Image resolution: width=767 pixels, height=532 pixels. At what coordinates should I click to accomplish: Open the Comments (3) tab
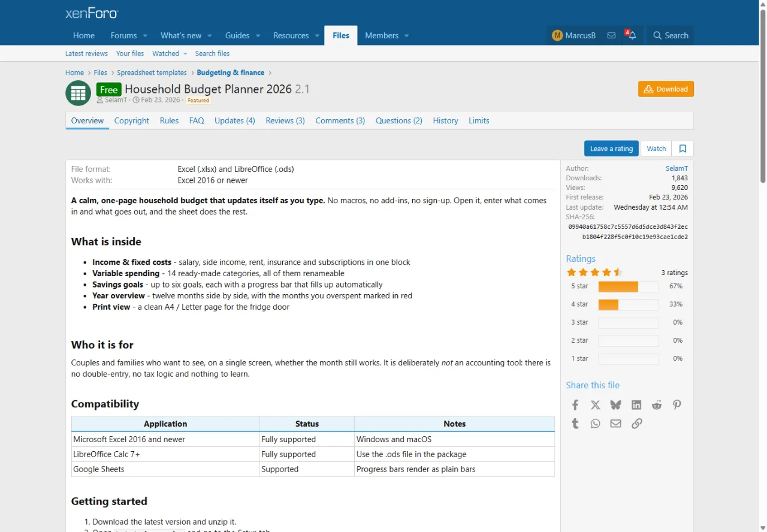click(340, 120)
